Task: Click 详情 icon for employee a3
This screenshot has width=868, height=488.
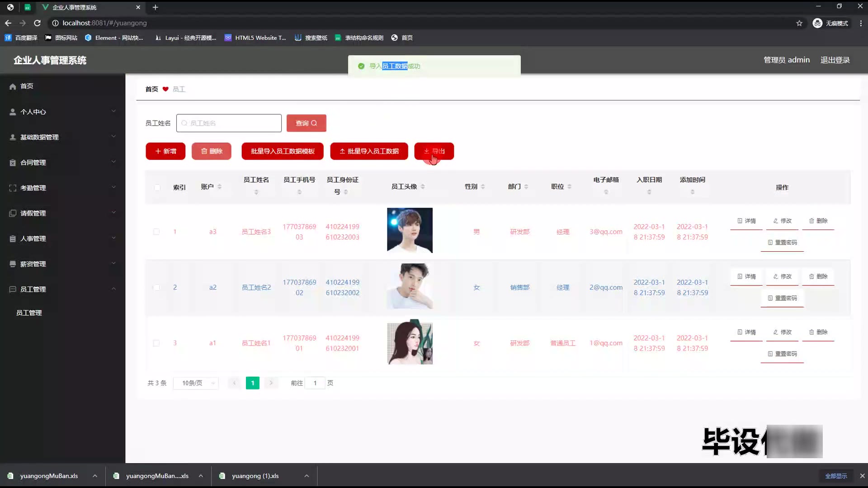Action: click(740, 221)
